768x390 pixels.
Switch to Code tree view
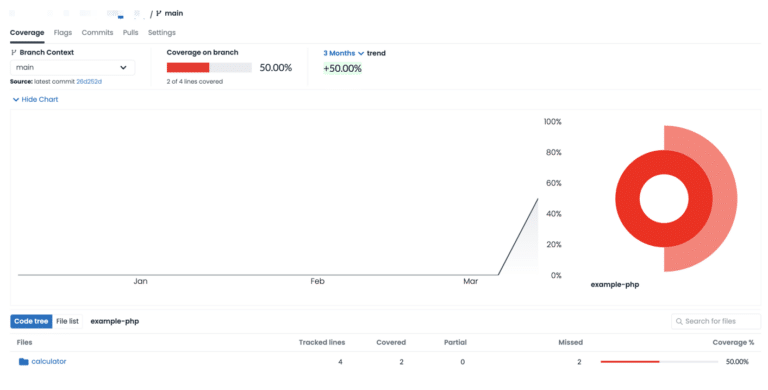[x=31, y=321]
